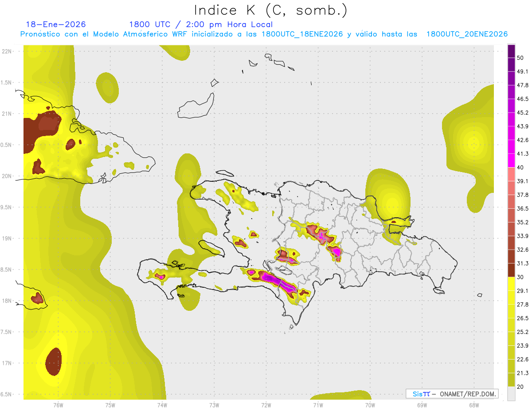This screenshot has width=532, height=411.
Task: Select the colorbar value "33.9"
Action: (x=523, y=236)
